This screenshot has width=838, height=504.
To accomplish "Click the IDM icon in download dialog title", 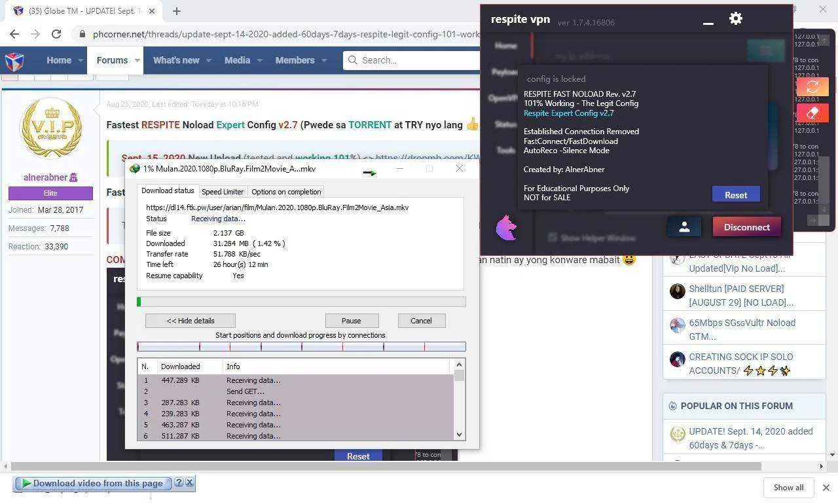I will pos(135,169).
